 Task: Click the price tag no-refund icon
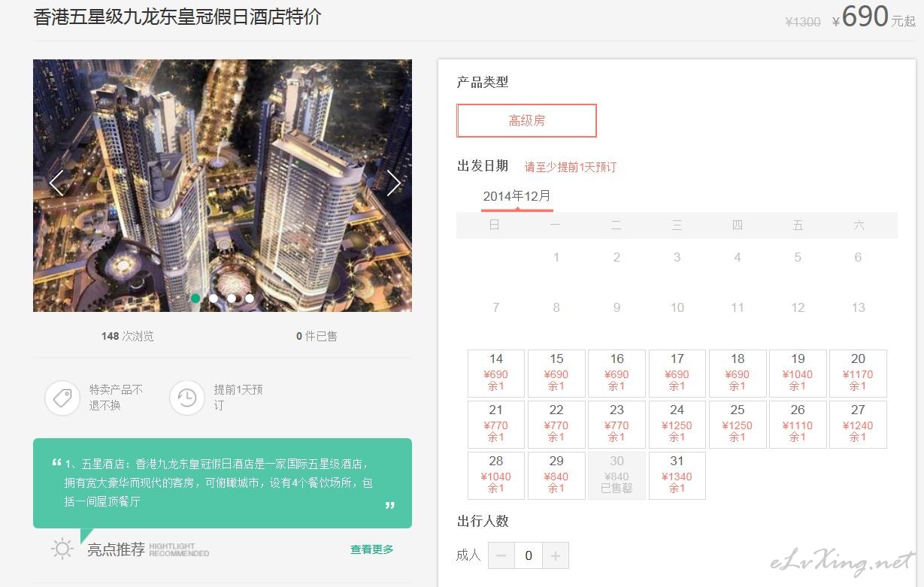[62, 398]
